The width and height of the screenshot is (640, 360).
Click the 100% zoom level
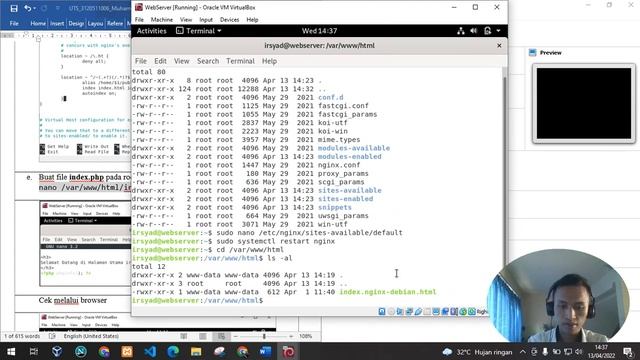point(306,336)
